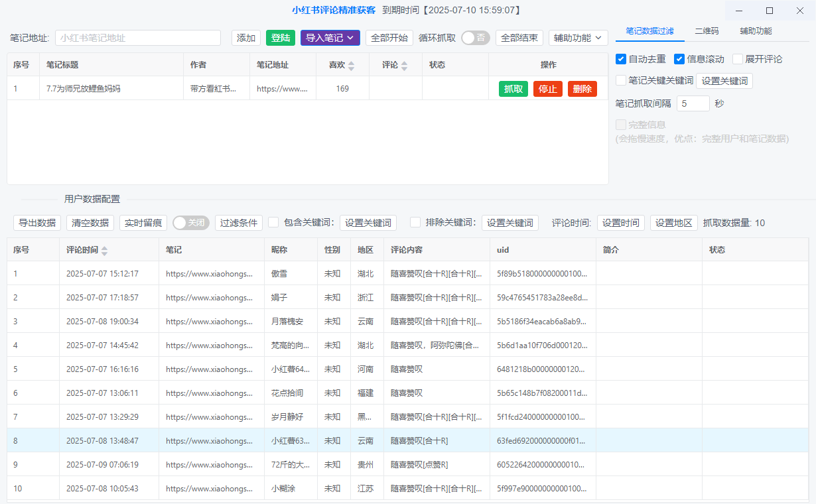Sort notes by 评论 column arrows
Screen dimensions: 816x504
[405, 65]
